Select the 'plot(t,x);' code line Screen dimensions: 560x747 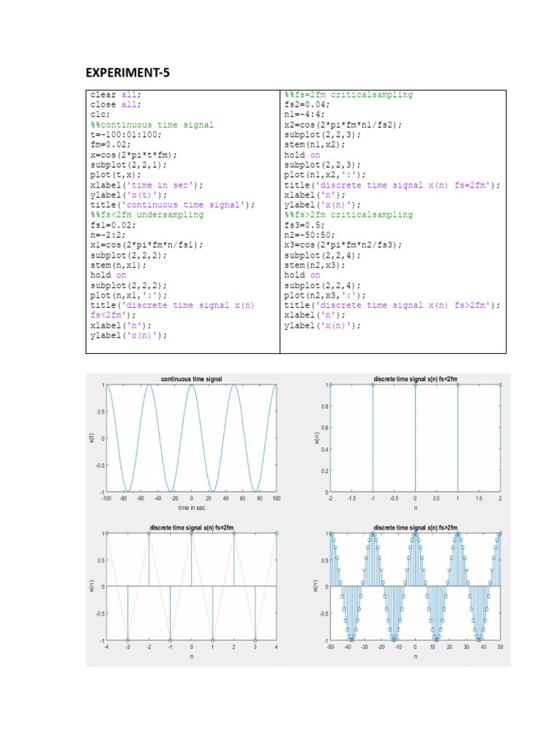click(116, 175)
